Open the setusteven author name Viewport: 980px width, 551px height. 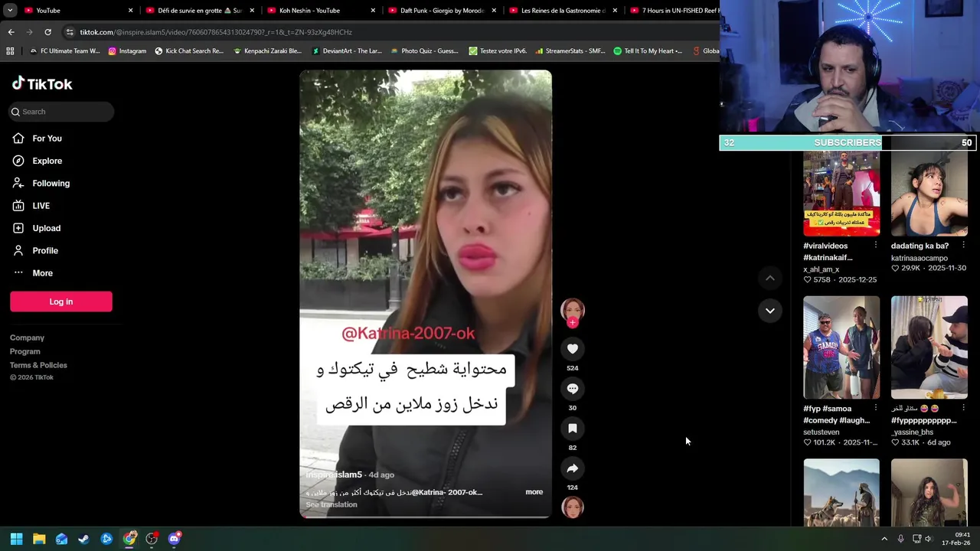point(821,432)
